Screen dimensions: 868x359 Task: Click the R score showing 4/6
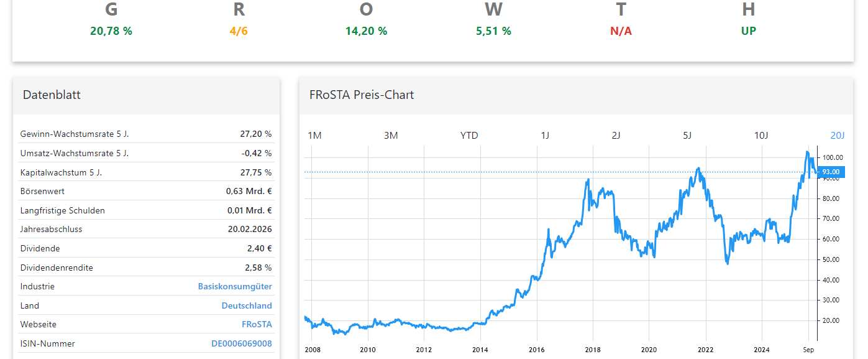(239, 19)
